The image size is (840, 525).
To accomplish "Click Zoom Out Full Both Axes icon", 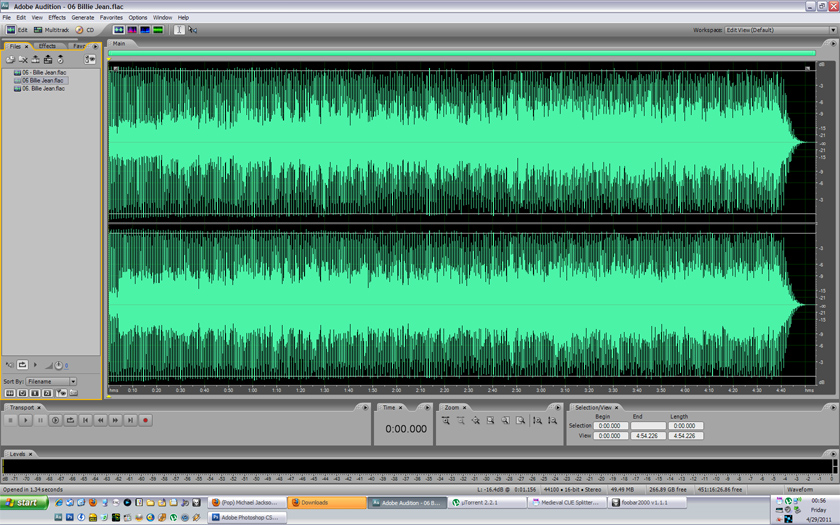I will tap(476, 421).
